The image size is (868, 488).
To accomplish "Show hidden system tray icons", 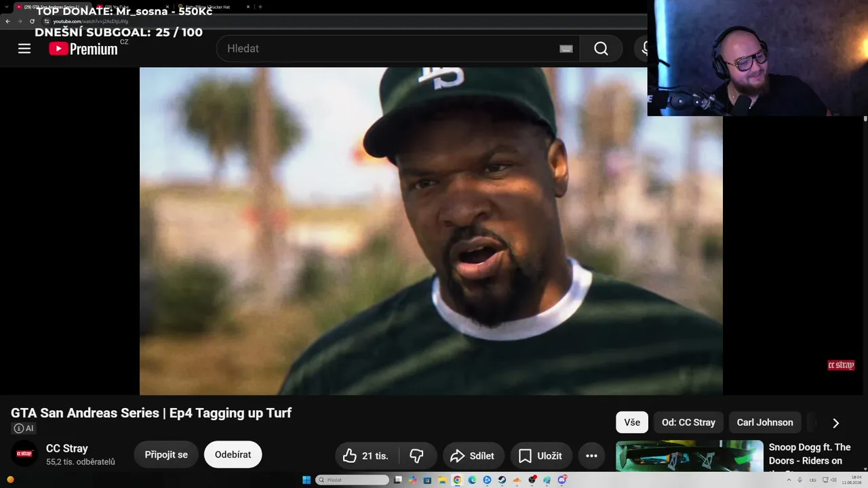I will 789,480.
